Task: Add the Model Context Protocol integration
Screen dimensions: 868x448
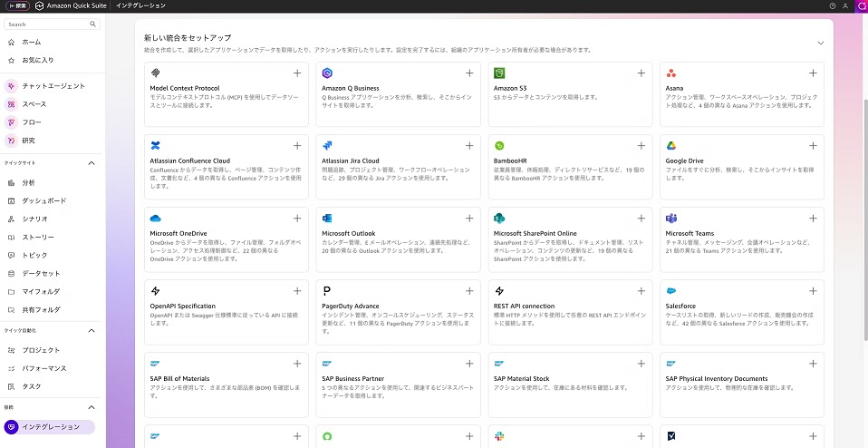Action: point(296,73)
